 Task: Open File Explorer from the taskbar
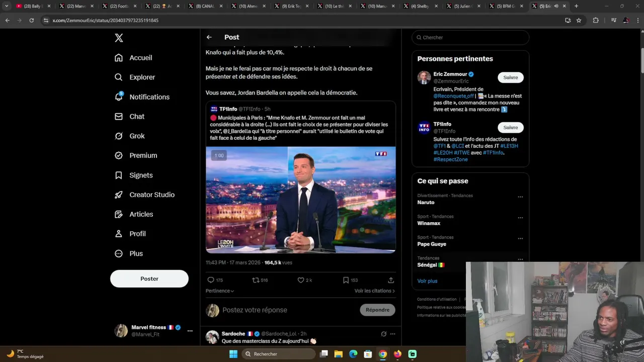pyautogui.click(x=339, y=354)
